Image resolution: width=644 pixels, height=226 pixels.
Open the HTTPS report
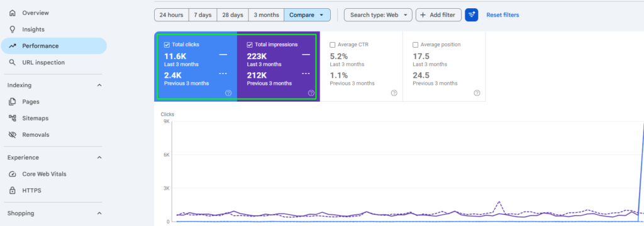tap(54, 190)
